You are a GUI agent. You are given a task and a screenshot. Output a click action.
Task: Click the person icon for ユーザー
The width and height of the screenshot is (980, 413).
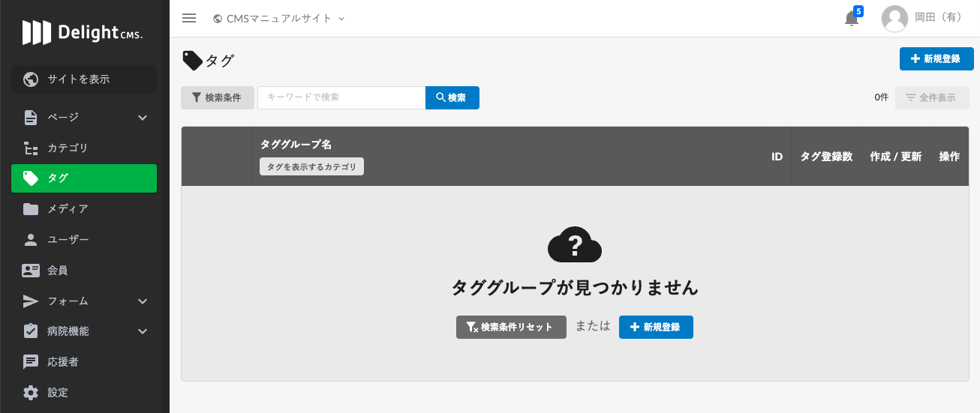31,239
